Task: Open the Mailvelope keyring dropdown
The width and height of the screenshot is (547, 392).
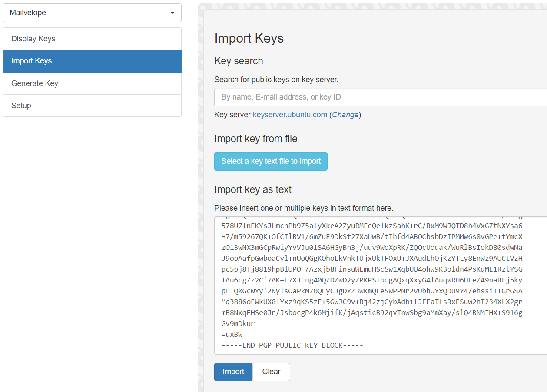Action: click(92, 13)
